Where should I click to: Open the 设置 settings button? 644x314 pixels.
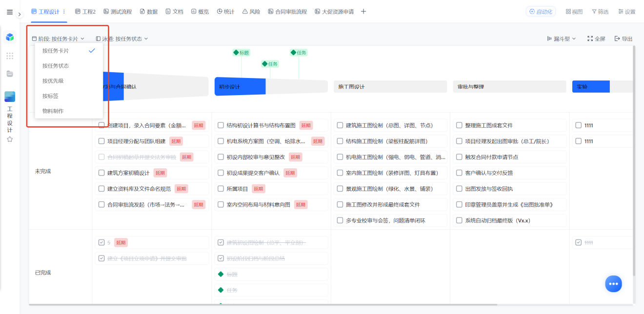point(626,11)
